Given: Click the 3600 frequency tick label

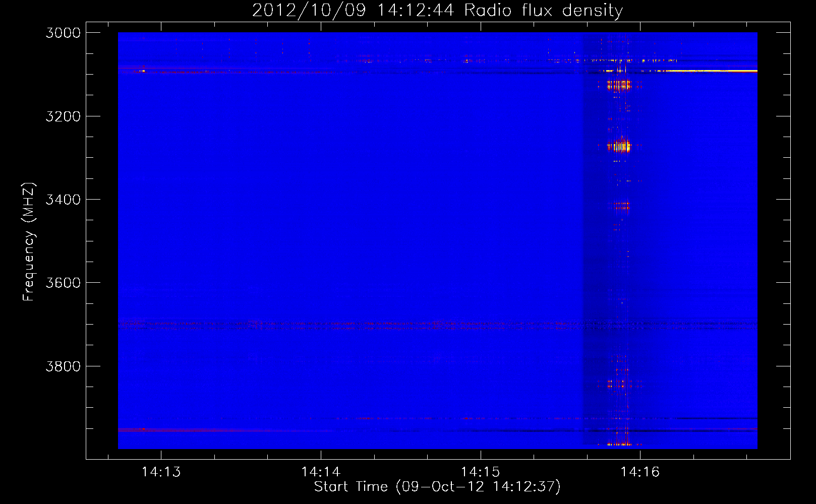Looking at the screenshot, I should [x=63, y=283].
